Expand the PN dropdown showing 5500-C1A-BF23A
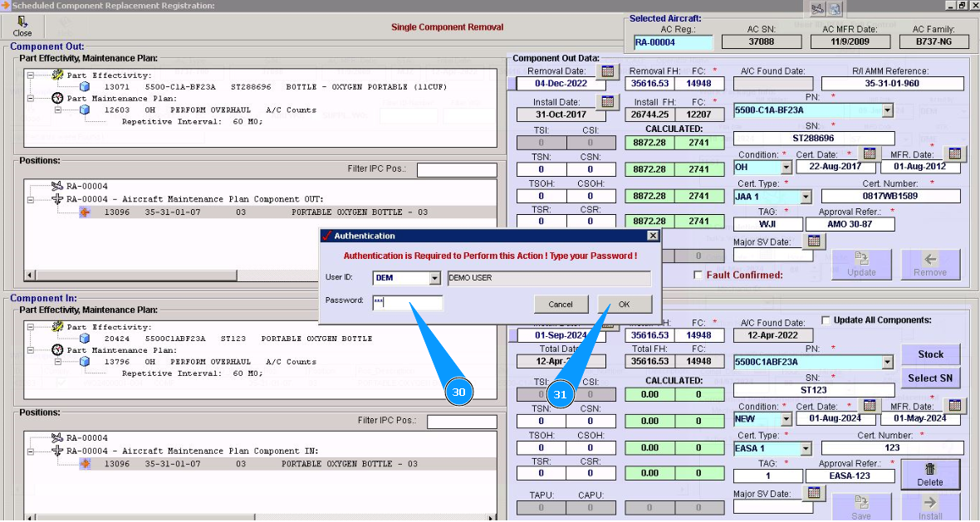The height and width of the screenshot is (522, 980). pos(887,110)
